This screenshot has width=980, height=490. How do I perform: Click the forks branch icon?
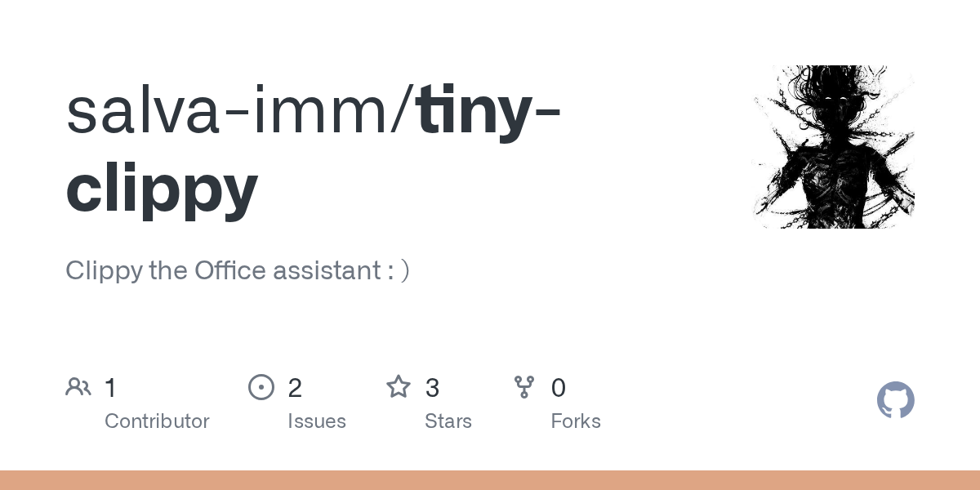pyautogui.click(x=524, y=387)
